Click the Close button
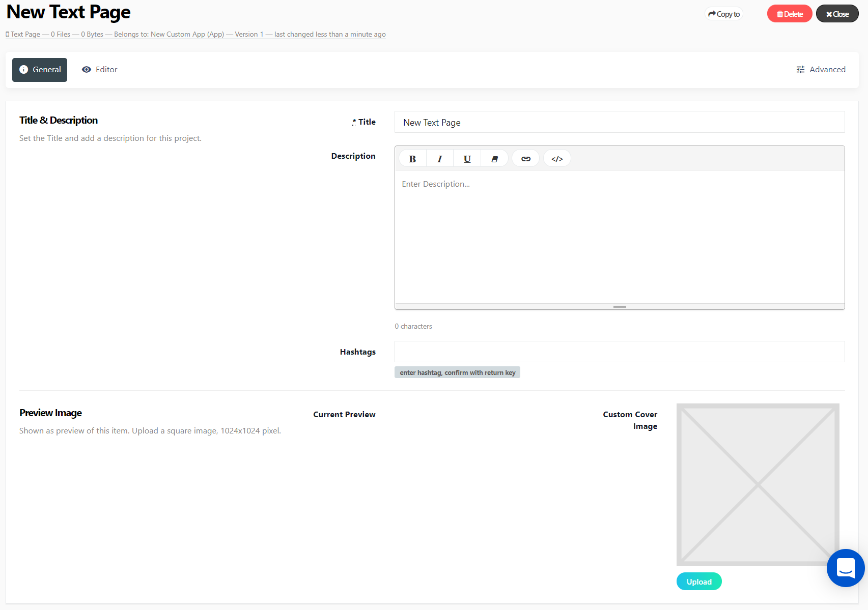868x610 pixels. click(x=837, y=14)
